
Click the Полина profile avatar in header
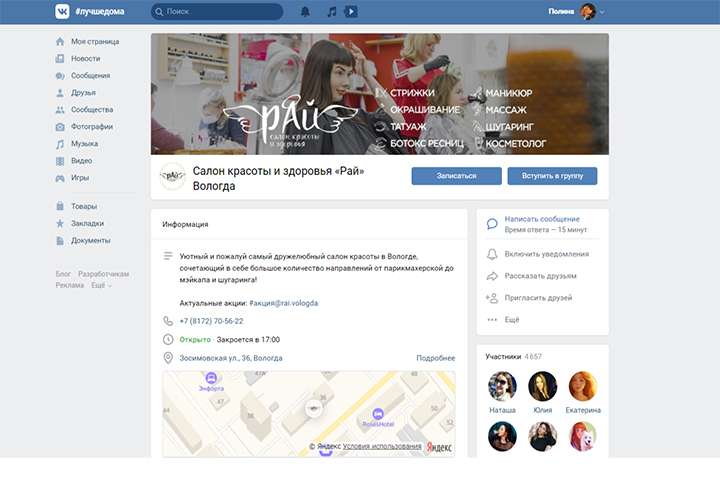[x=588, y=11]
